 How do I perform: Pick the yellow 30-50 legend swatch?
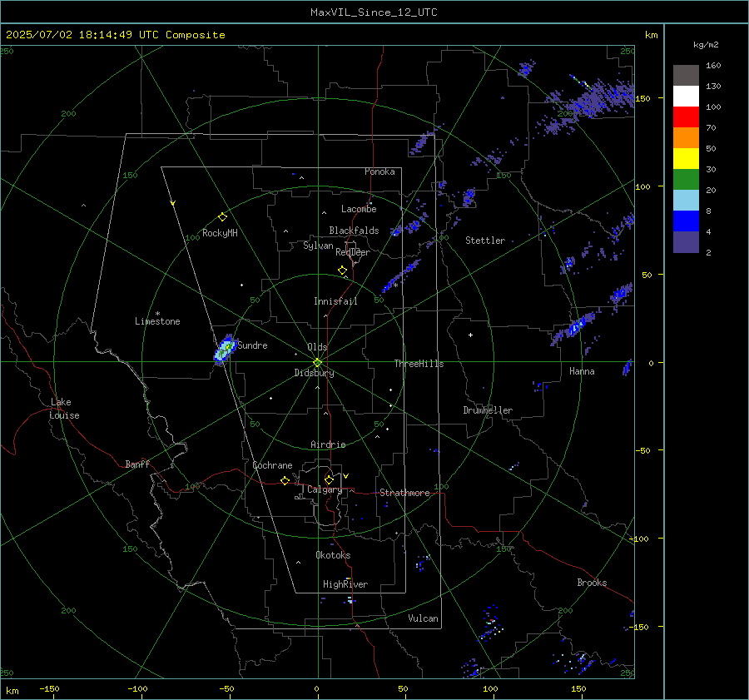point(686,159)
